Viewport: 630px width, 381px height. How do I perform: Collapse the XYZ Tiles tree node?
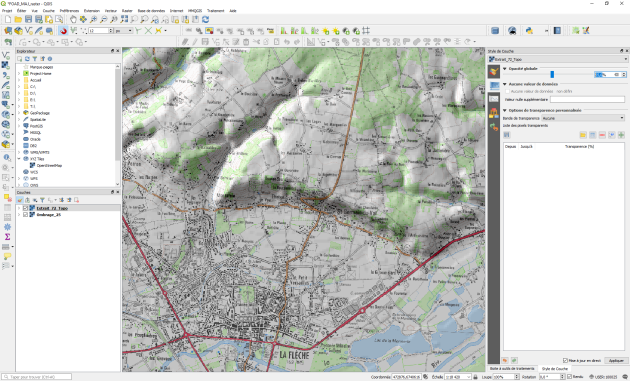coord(19,159)
